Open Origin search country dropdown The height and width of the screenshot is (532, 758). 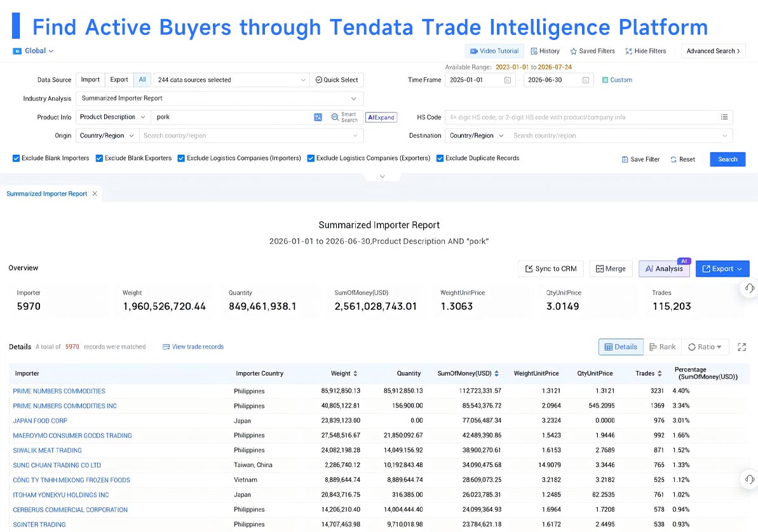click(251, 136)
